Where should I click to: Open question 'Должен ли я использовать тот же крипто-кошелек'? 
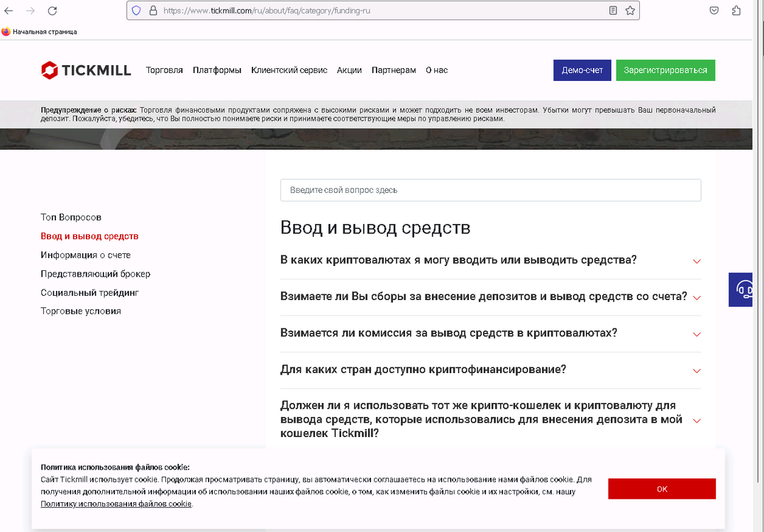[482, 419]
